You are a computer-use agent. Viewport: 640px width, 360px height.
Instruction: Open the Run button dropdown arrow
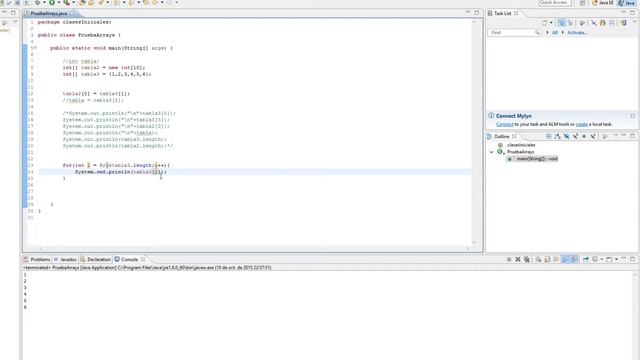coord(59,3)
